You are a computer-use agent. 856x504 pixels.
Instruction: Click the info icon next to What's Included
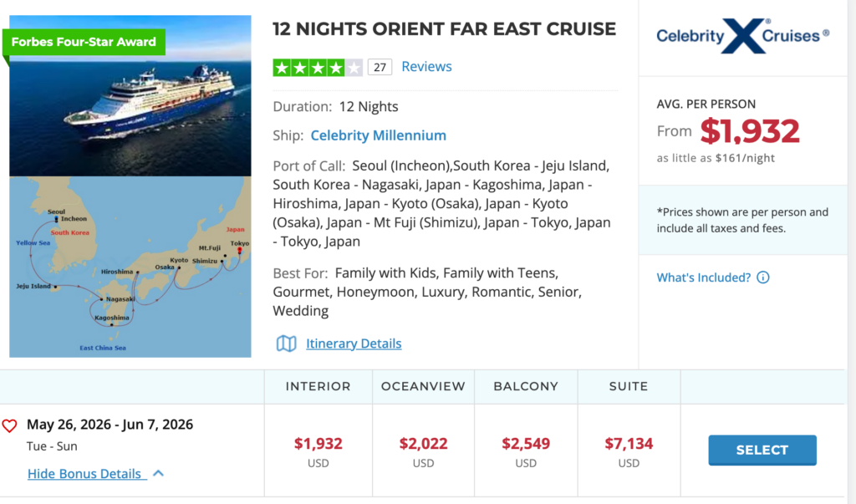click(x=763, y=277)
